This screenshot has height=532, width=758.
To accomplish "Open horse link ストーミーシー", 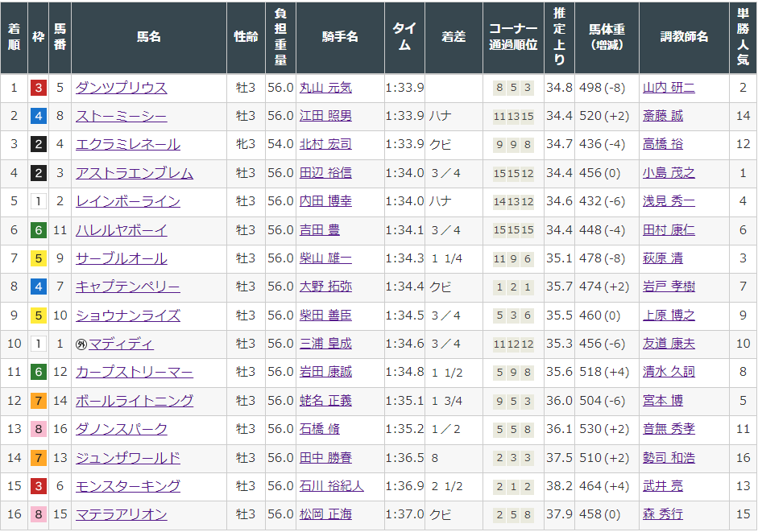I will click(122, 116).
